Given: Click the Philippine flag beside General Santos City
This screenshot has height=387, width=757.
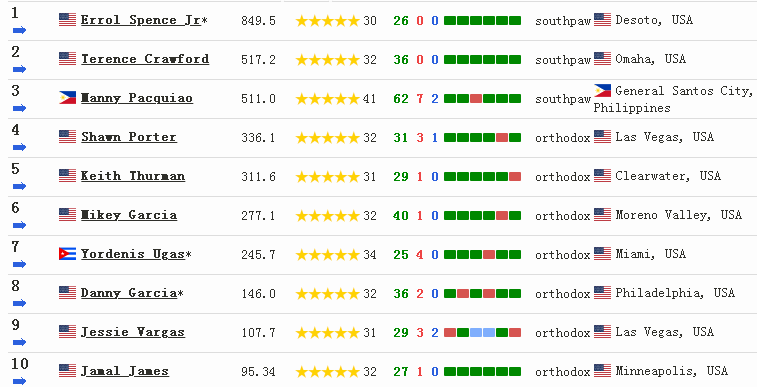Looking at the screenshot, I should pos(603,91).
